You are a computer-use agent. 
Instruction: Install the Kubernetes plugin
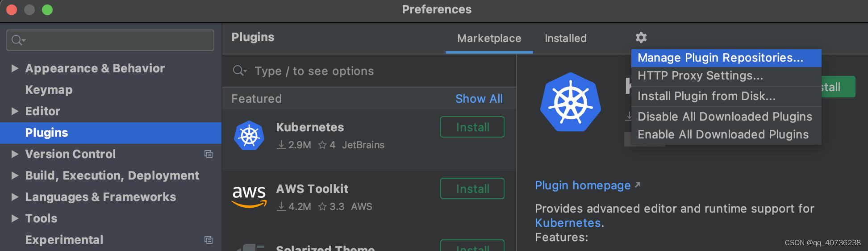(x=472, y=127)
